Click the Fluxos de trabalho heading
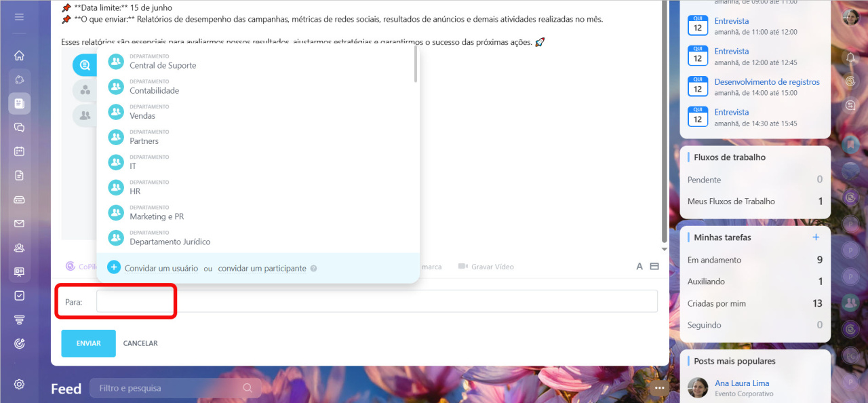 pyautogui.click(x=730, y=157)
